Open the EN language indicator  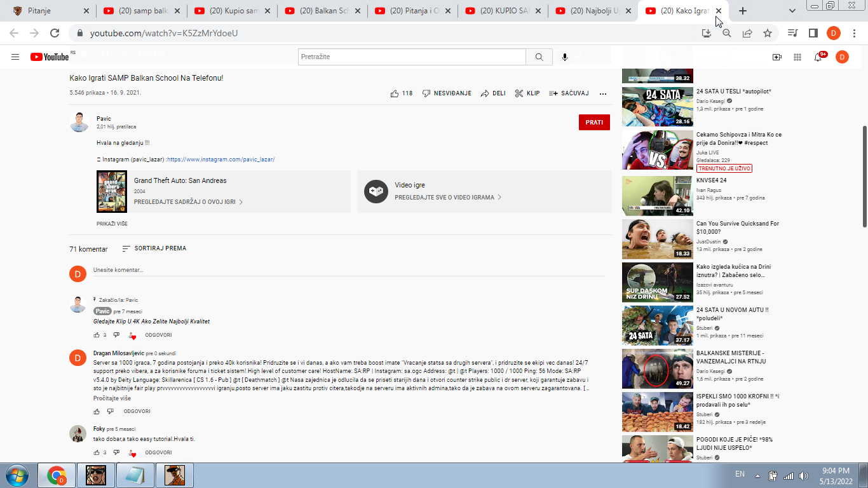[740, 474]
